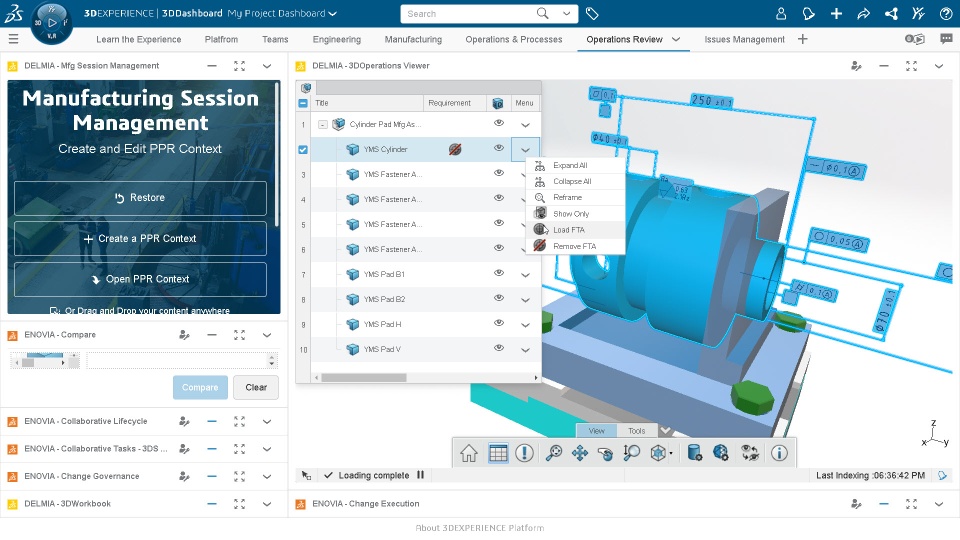The image size is (960, 540).
Task: Click in the top Search field
Action: point(468,13)
